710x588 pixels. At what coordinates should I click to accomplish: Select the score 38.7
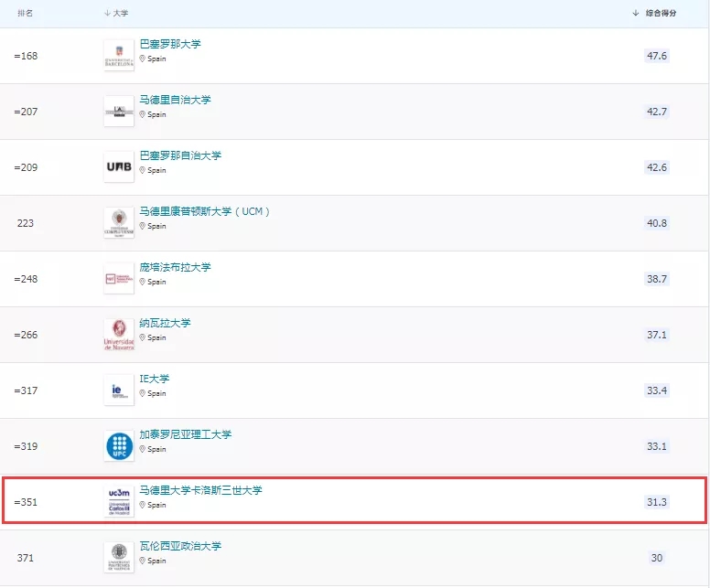tap(657, 278)
